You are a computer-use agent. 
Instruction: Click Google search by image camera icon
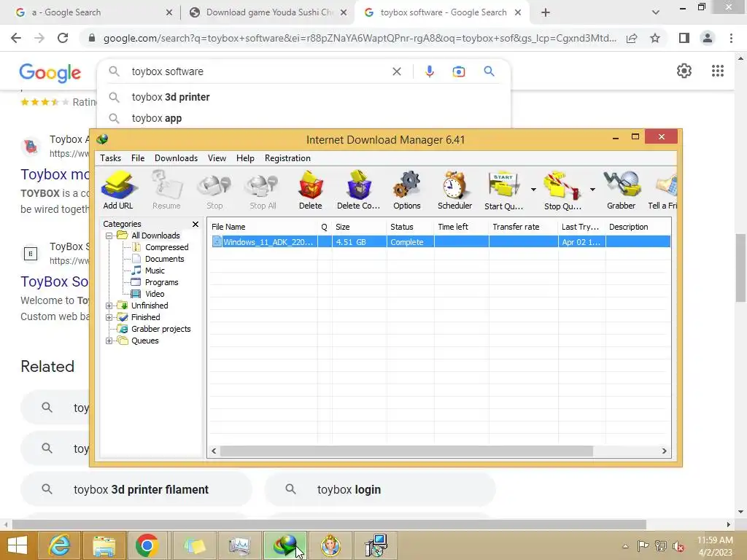tap(458, 71)
